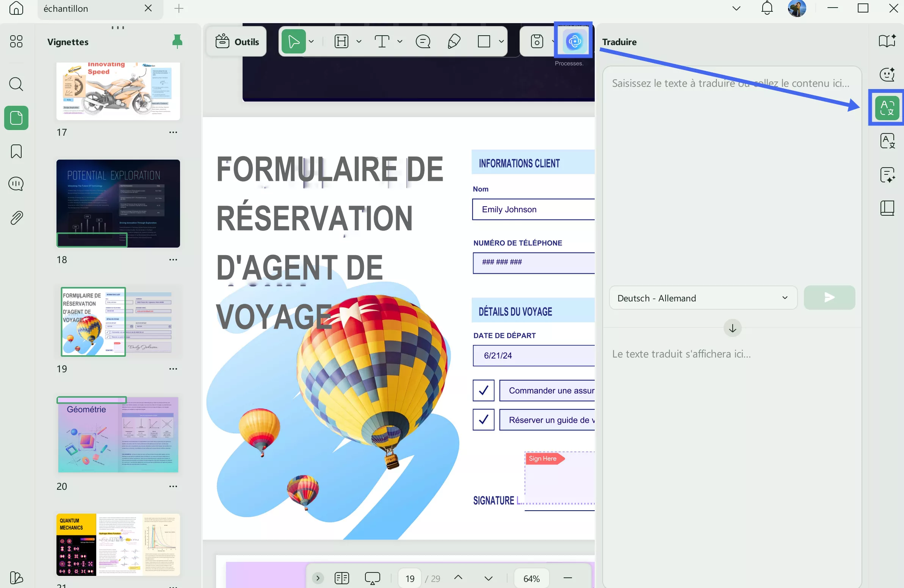The width and height of the screenshot is (904, 588).
Task: Open the bookmarks panel
Action: click(x=16, y=151)
